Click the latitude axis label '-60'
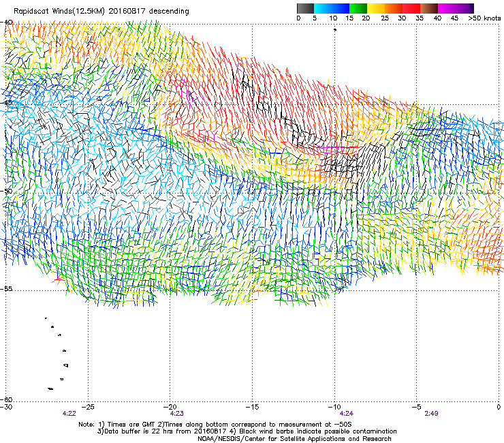The height and width of the screenshot is (443, 504). pos(7,399)
